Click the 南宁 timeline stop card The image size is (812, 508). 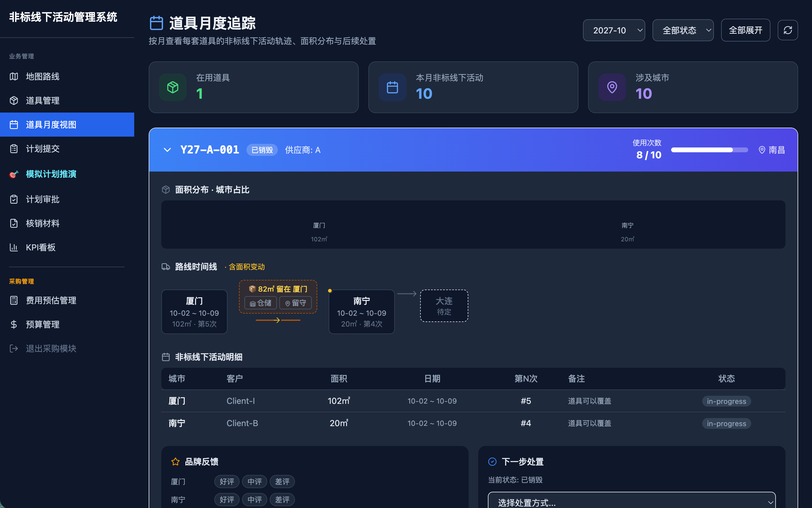[361, 311]
